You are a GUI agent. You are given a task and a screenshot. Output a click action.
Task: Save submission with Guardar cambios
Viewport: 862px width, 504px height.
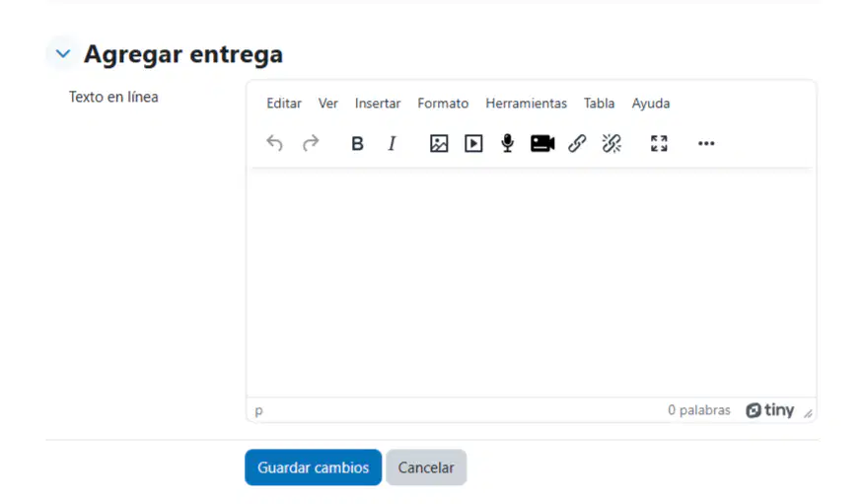point(313,468)
